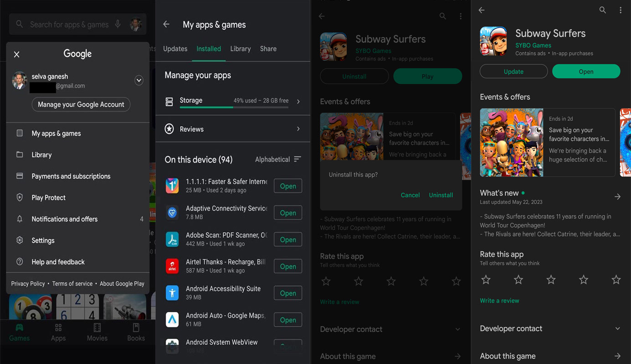Screen dimensions: 631x364
Task: Expand account switcher arrow beside selva ganesh
Action: pyautogui.click(x=139, y=81)
